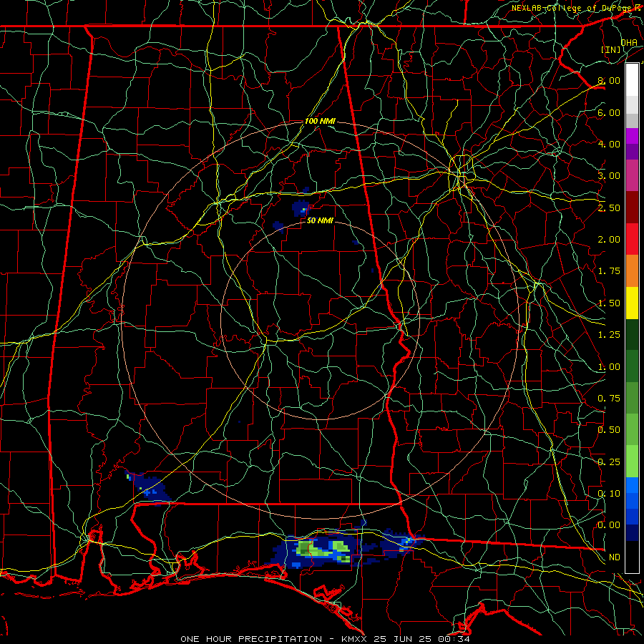
Task: Click the 2.50 legend value
Action: point(609,208)
